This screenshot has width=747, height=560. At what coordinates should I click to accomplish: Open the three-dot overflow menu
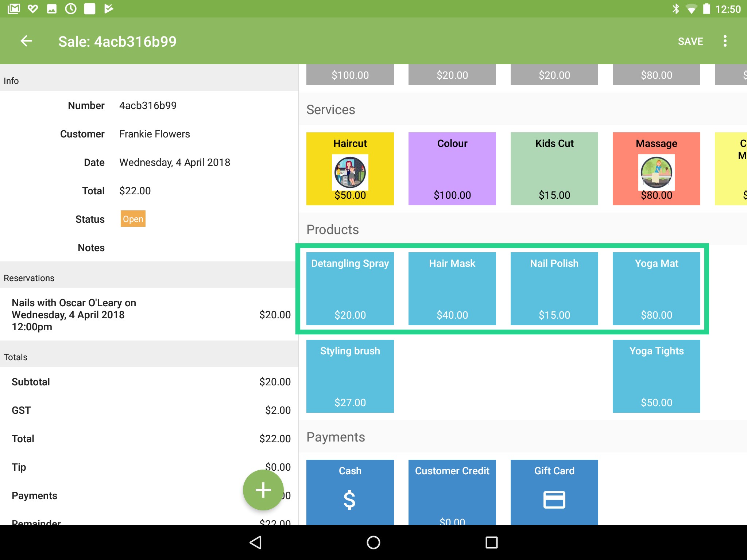coord(725,41)
